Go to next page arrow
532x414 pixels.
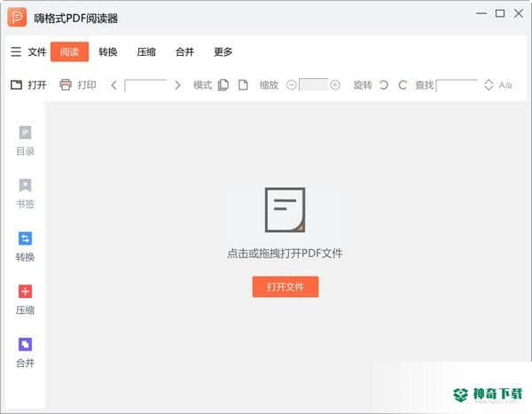tap(177, 85)
